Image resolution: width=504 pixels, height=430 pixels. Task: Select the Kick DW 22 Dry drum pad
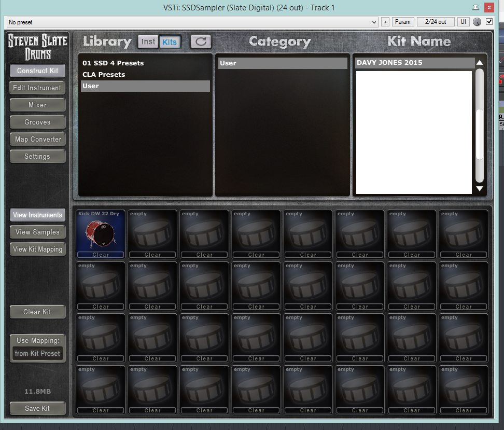101,234
